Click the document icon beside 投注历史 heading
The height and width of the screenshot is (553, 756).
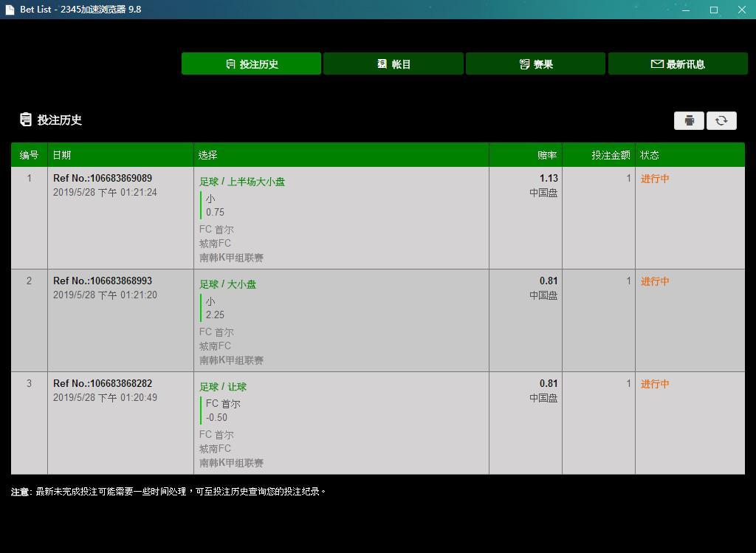(x=26, y=120)
